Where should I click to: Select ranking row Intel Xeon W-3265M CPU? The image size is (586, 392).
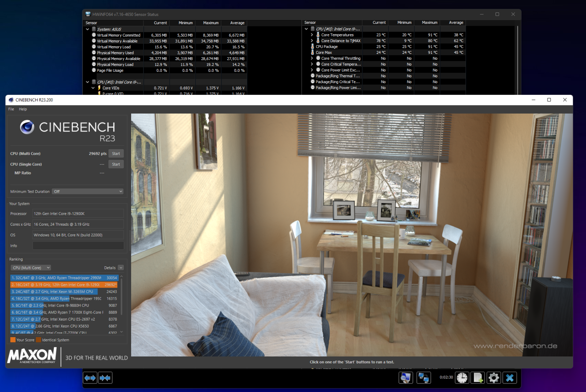(x=64, y=292)
